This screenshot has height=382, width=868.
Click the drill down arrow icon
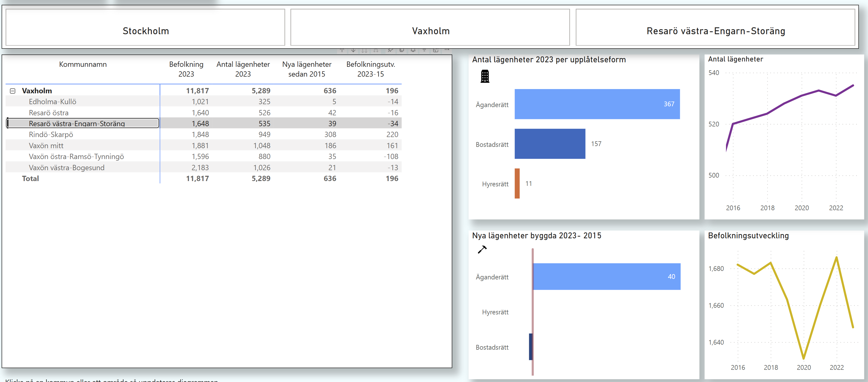tap(353, 51)
